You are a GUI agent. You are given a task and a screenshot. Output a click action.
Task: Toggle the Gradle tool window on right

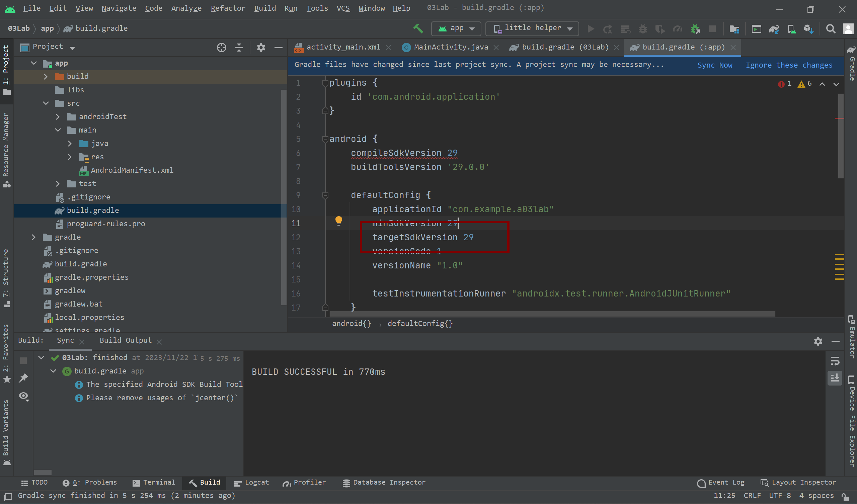tap(851, 64)
